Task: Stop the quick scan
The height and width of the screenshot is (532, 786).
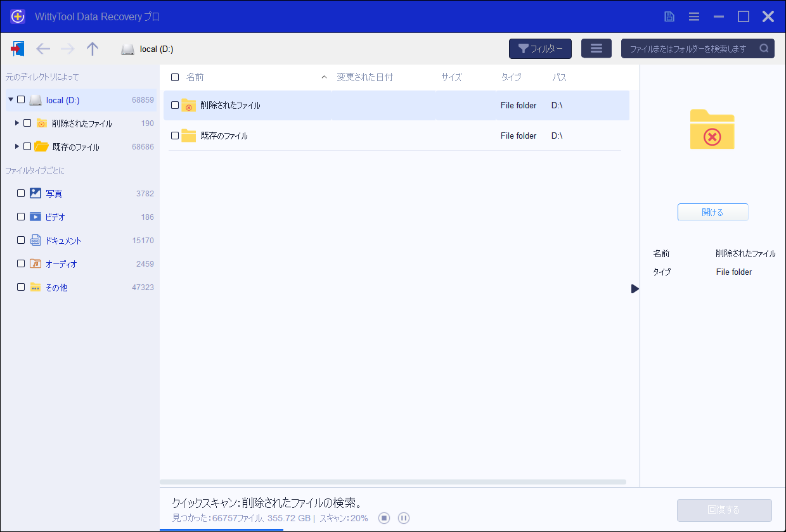Action: pos(383,518)
